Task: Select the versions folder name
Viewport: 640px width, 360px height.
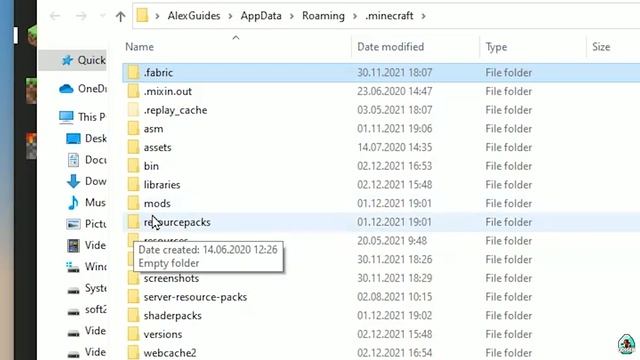Action: (163, 334)
